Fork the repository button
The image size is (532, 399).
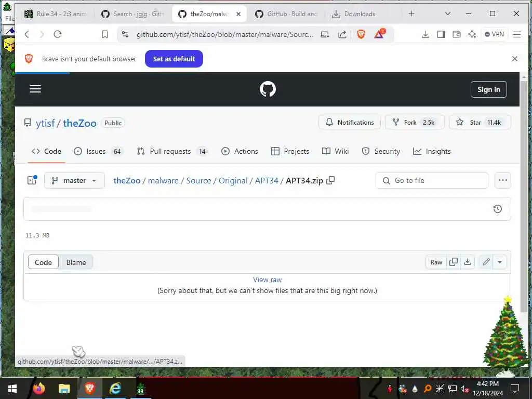[415, 122]
